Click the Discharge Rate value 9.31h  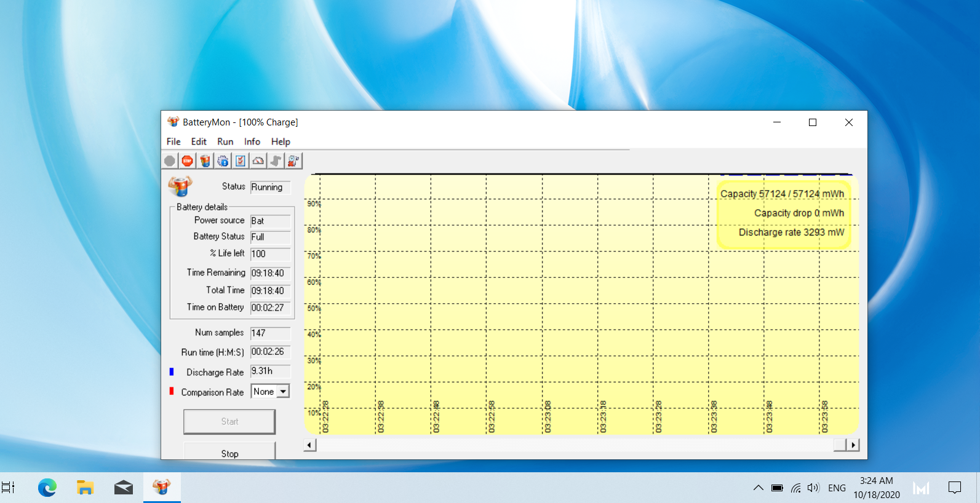(x=271, y=371)
